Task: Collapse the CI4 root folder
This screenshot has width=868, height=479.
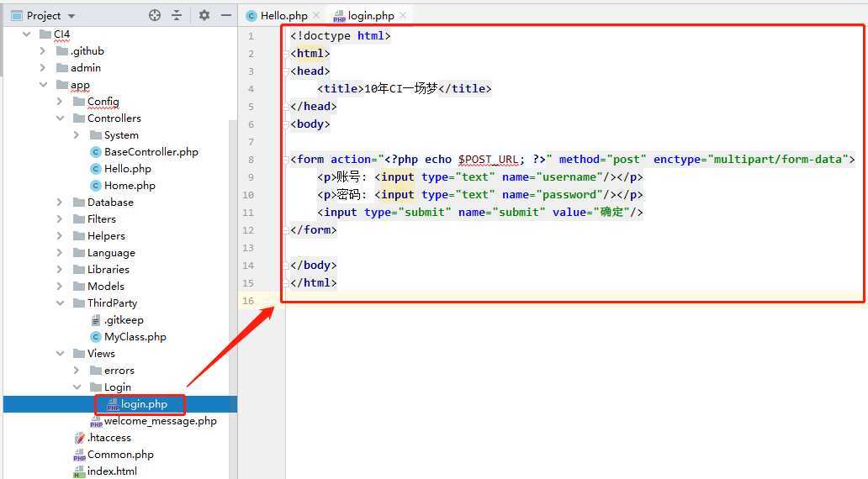Action: (x=26, y=34)
